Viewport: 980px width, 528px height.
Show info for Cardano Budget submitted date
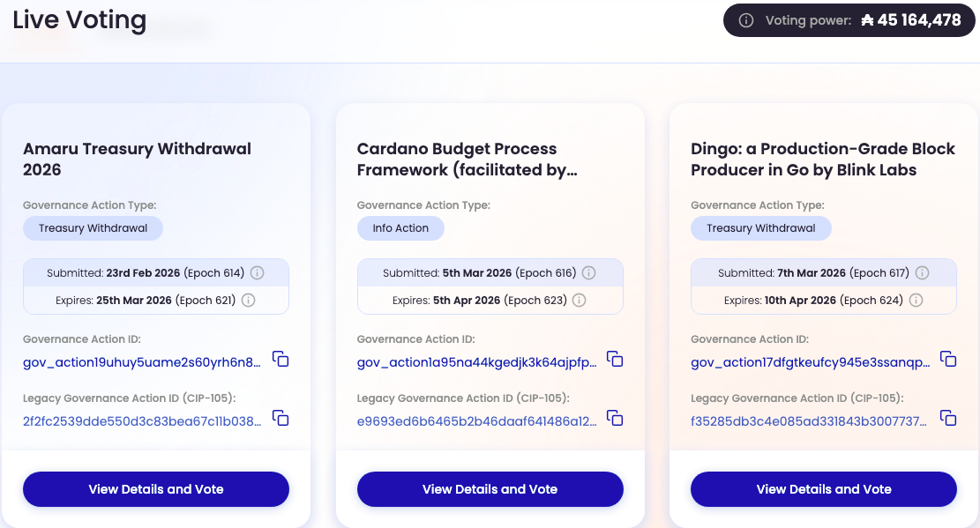coord(588,273)
